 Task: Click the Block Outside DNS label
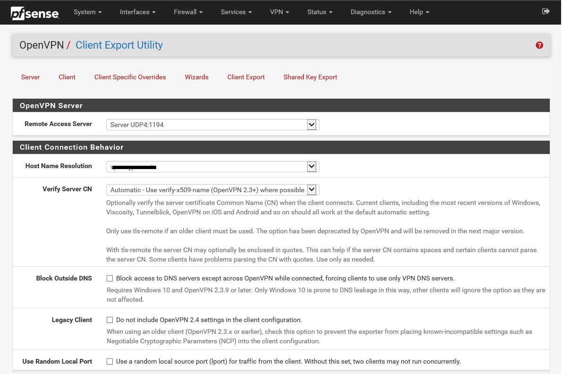[64, 278]
